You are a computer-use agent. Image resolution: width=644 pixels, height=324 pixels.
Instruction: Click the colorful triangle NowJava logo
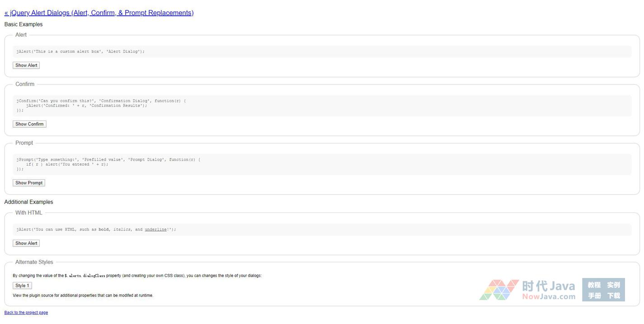[x=498, y=290]
